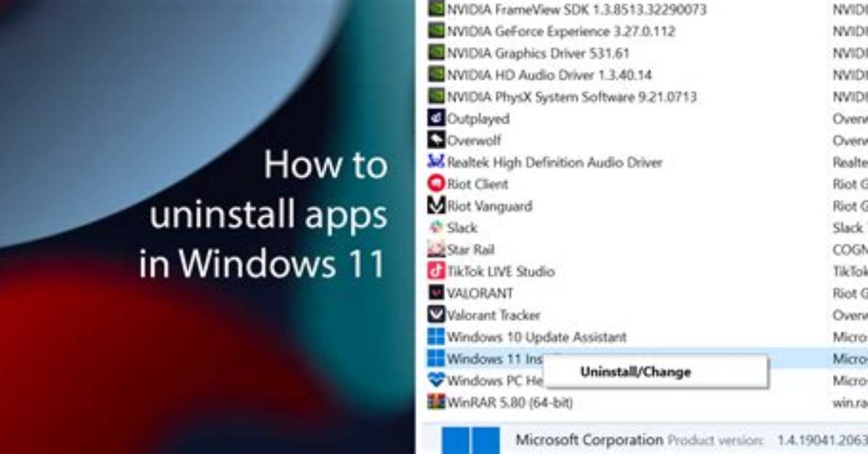Click the Riot Vanguard icon
Image resolution: width=868 pixels, height=454 pixels.
436,205
